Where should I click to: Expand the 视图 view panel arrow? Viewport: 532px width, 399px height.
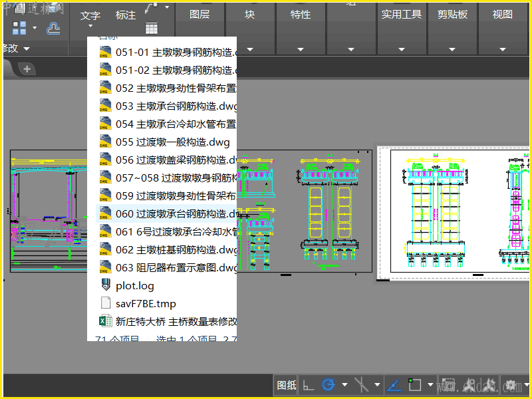[503, 49]
